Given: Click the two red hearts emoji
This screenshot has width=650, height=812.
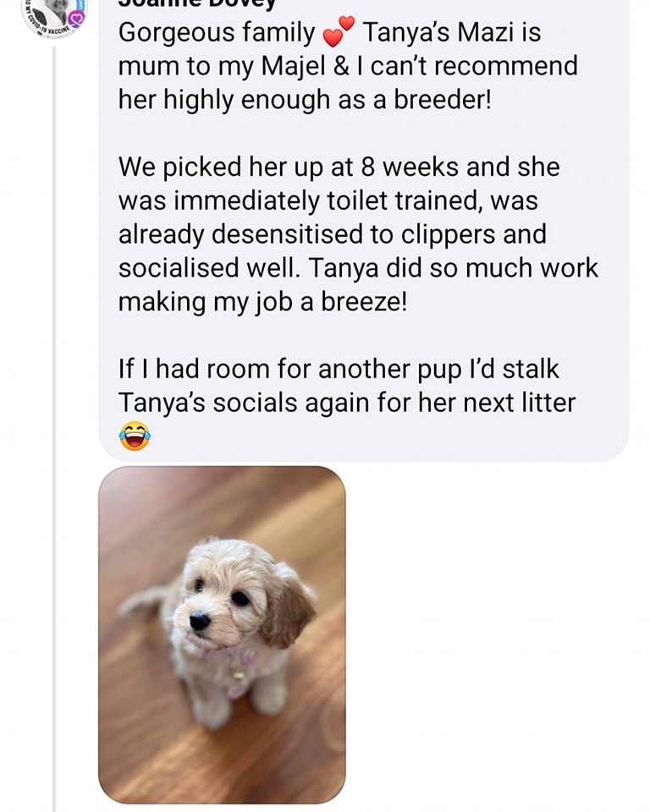Looking at the screenshot, I should pyautogui.click(x=339, y=32).
